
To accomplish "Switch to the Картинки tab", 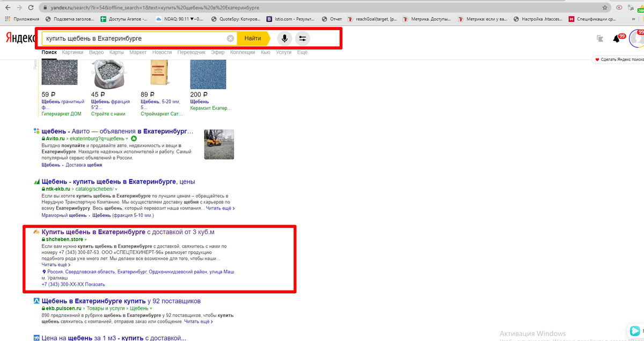I will (72, 53).
